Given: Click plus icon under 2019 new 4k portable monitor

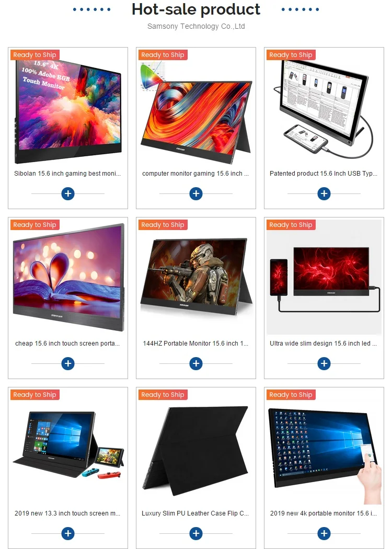Looking at the screenshot, I should click(x=324, y=533).
